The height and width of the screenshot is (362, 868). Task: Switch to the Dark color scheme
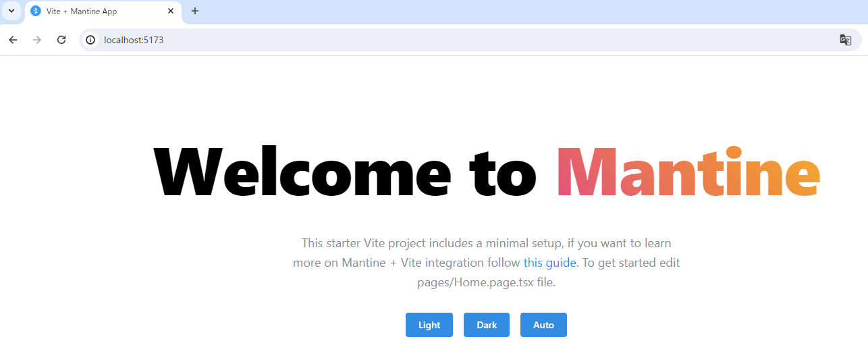(487, 325)
